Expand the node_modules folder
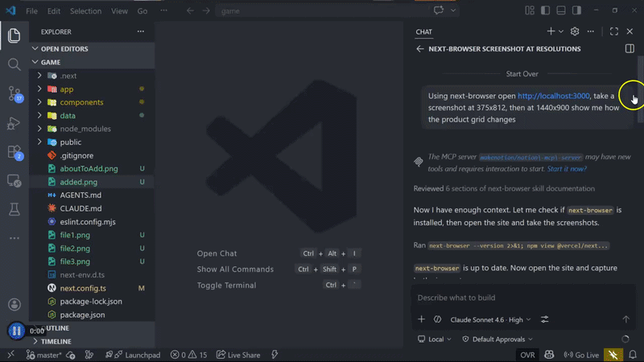The image size is (644, 362). [39, 129]
